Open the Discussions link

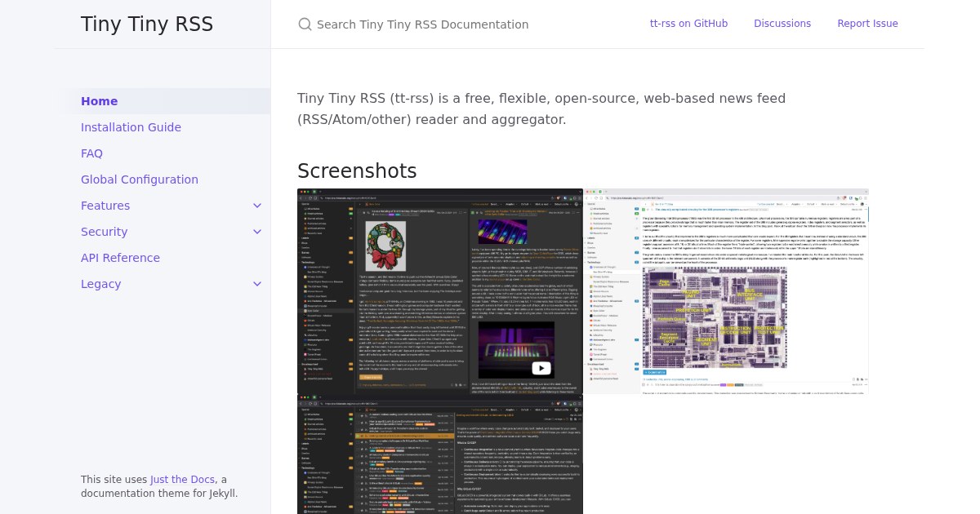tap(782, 24)
